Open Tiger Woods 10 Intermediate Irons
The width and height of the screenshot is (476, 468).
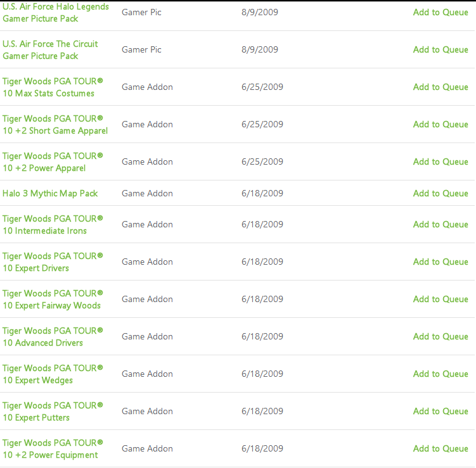[53, 225]
